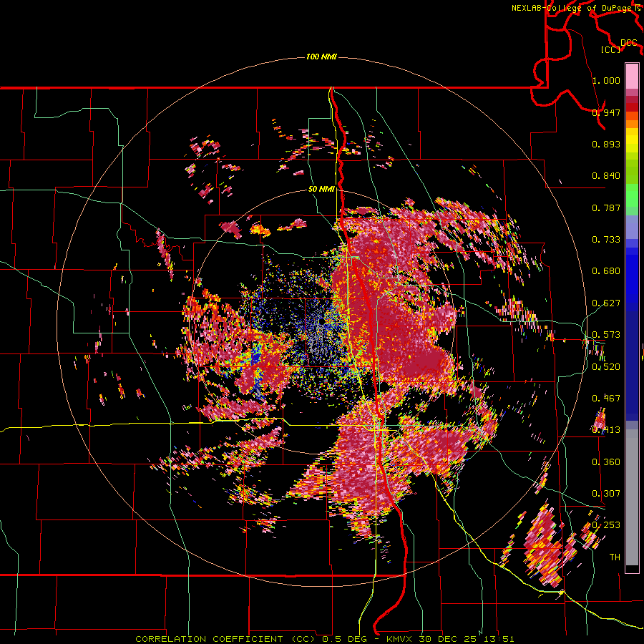This screenshot has height=644, width=644.
Task: Select the 0.627 legend value
Action: tap(606, 303)
